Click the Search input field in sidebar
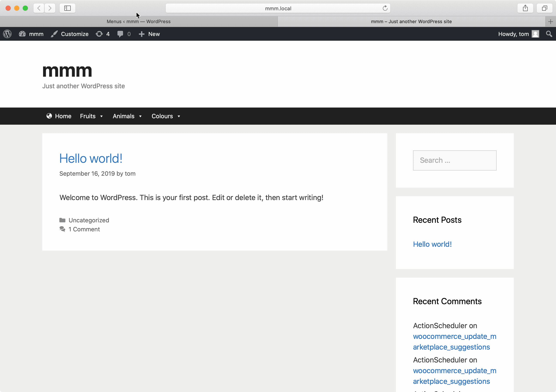Screen dimensions: 556x392 tap(455, 160)
